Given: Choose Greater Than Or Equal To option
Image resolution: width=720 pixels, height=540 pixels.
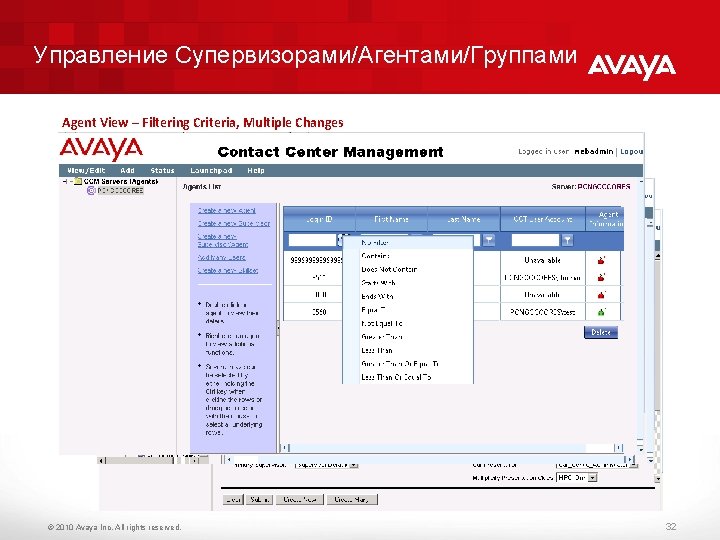Looking at the screenshot, I should 408,364.
